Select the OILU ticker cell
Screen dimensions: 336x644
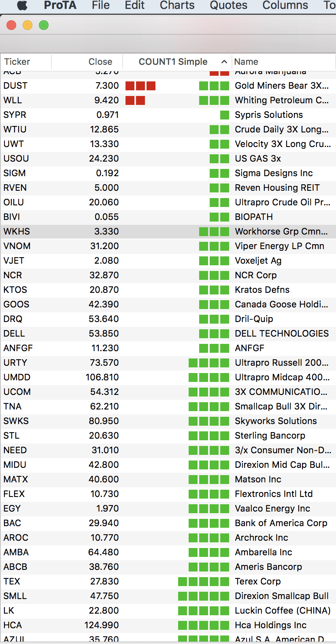click(13, 203)
